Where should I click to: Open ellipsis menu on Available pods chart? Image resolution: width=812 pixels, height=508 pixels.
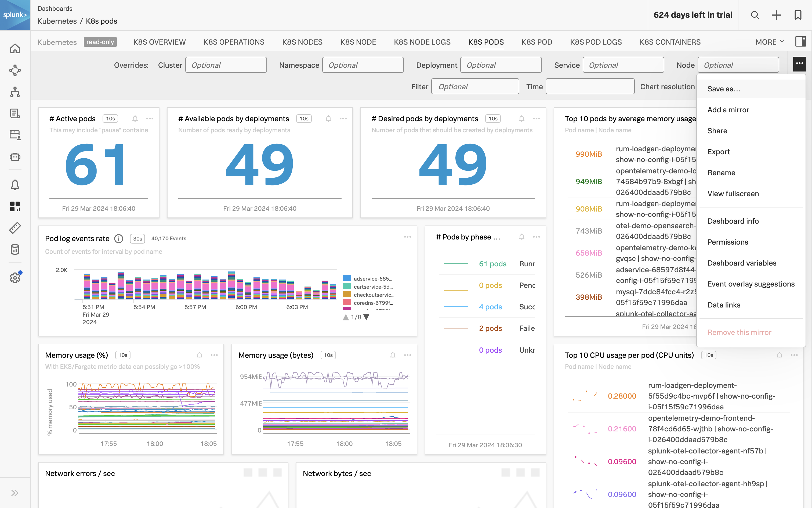(343, 119)
